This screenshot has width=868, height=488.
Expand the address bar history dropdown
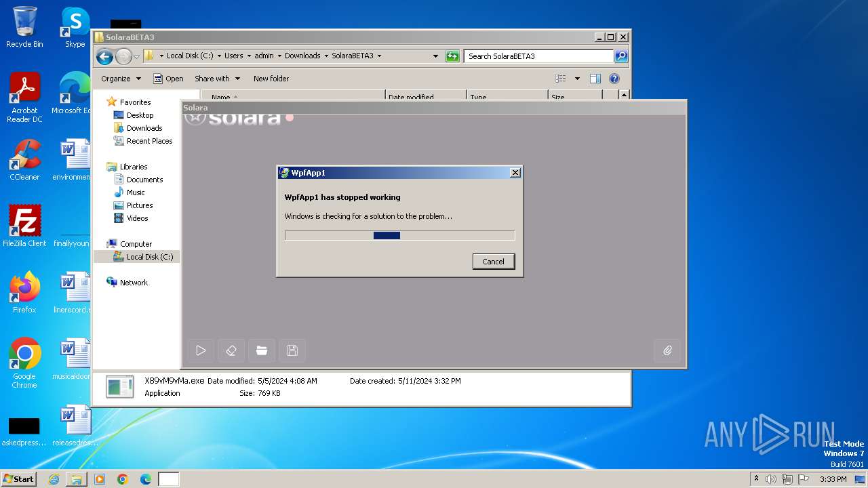pos(435,56)
